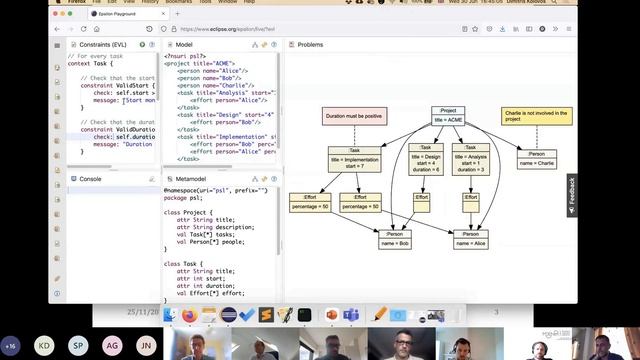Open the history clock icon in toolbar
The height and width of the screenshot is (360, 640).
(x=149, y=29)
